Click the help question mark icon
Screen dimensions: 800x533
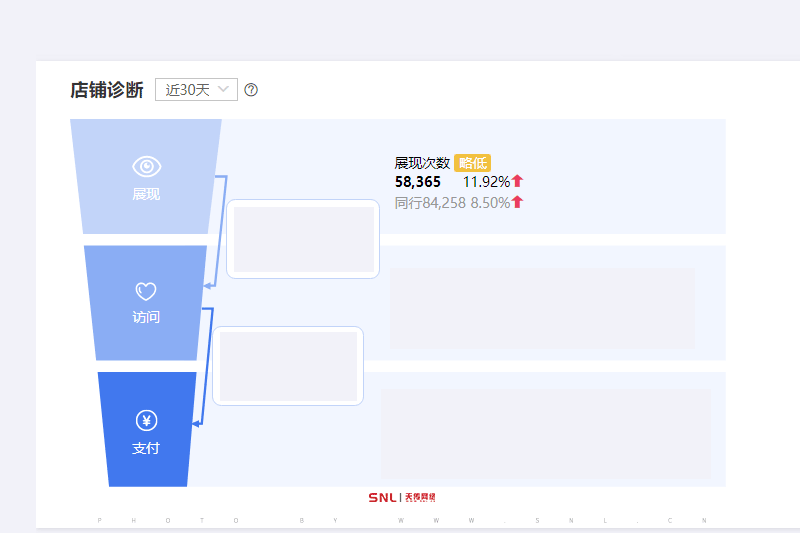pos(251,90)
